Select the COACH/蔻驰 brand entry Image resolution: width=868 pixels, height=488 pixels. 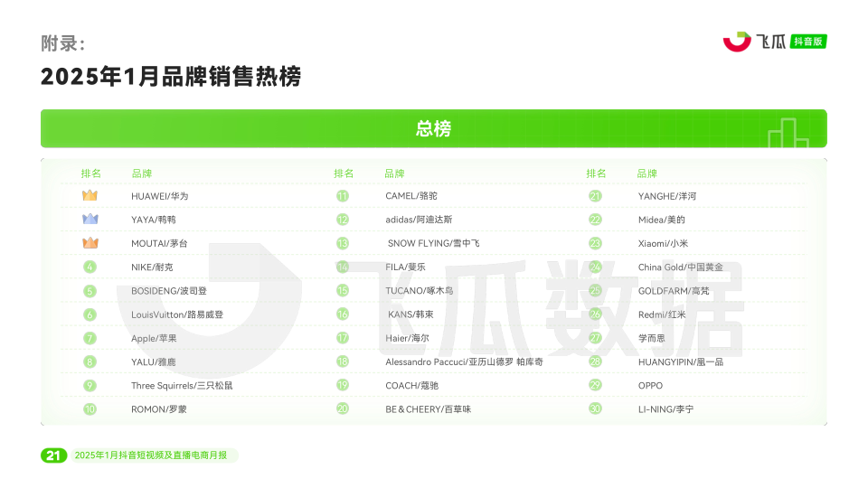(412, 386)
